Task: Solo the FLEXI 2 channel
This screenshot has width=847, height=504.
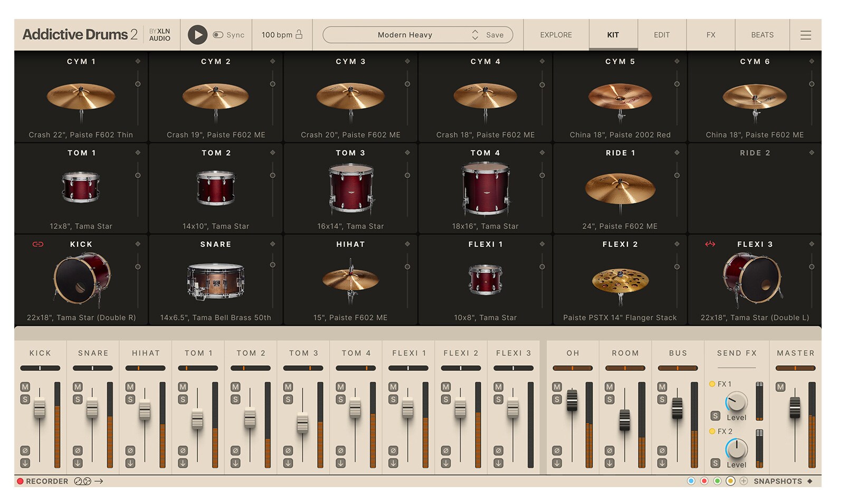Action: [446, 400]
